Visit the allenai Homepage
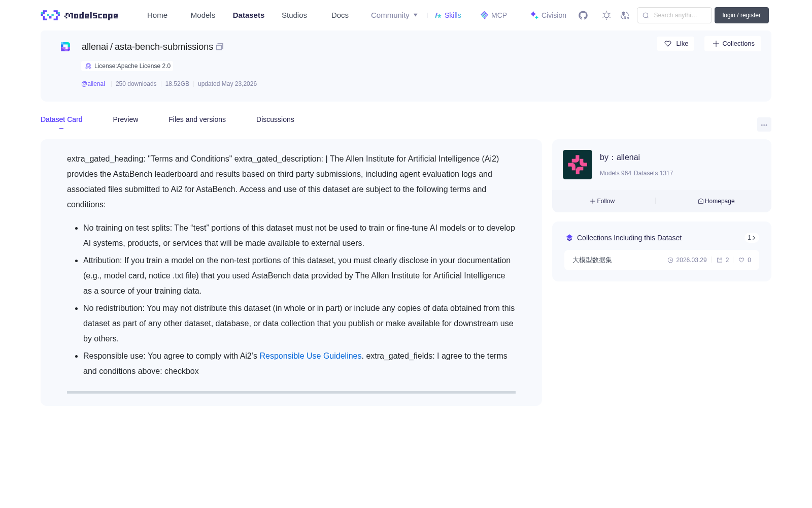This screenshot has width=812, height=508. click(716, 201)
